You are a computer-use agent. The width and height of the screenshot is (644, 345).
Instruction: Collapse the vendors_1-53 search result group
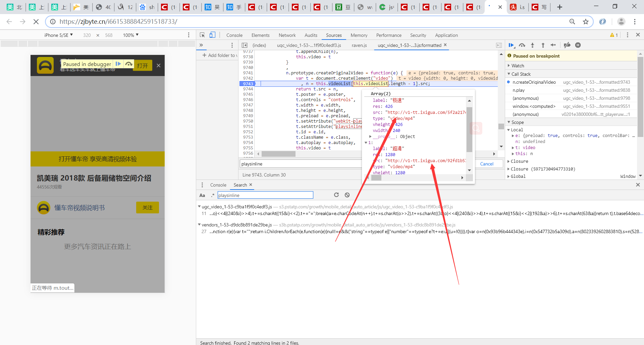[200, 225]
